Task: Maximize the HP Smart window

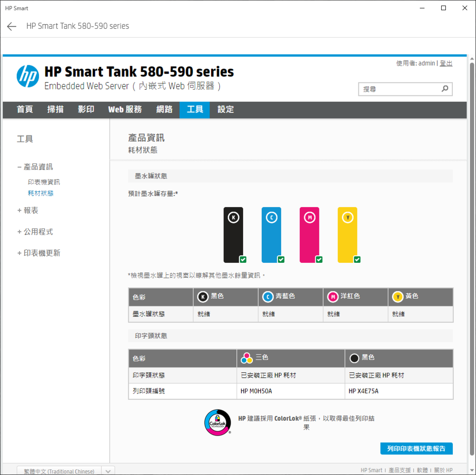Action: [x=443, y=8]
